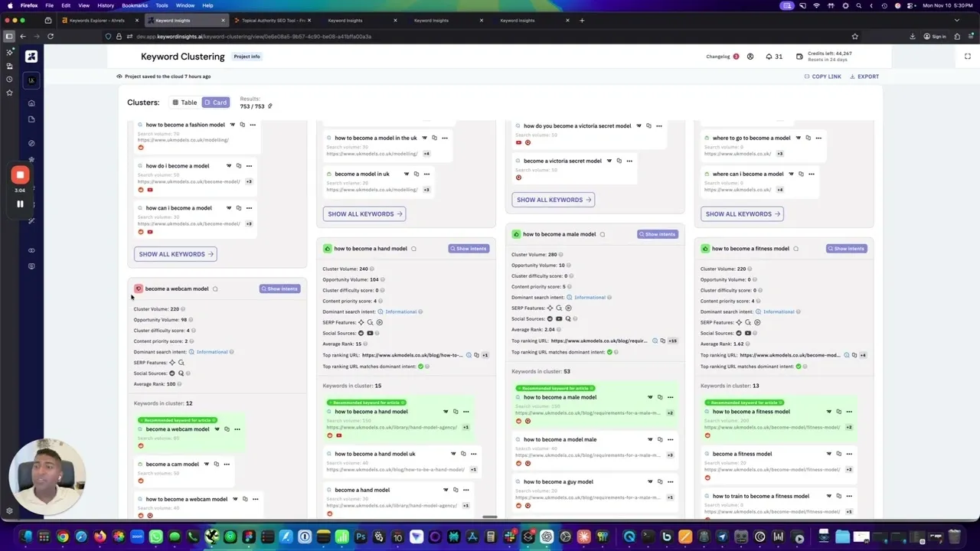This screenshot has height=551, width=980.
Task: Click the thumbs-down icon on the webcam model cluster
Action: pyautogui.click(x=139, y=289)
